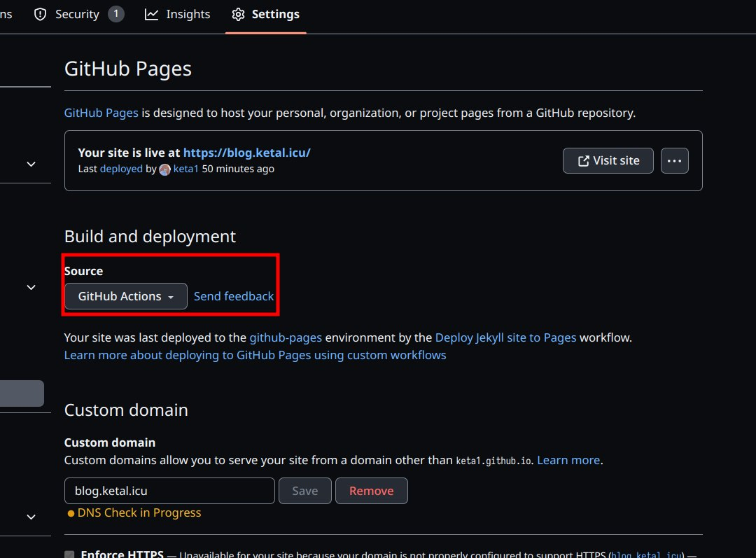This screenshot has height=558, width=756.
Task: Open the live site URL https://blog.ketal.icu/
Action: (x=247, y=153)
